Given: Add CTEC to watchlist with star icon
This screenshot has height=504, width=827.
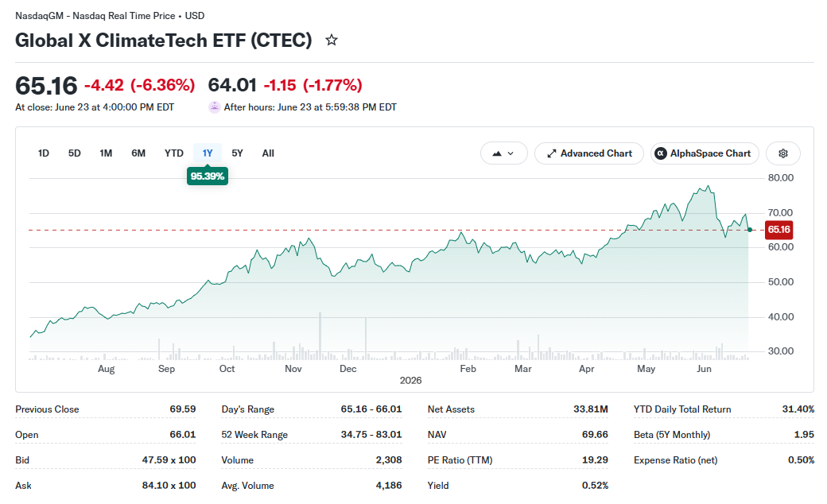Looking at the screenshot, I should tap(332, 40).
